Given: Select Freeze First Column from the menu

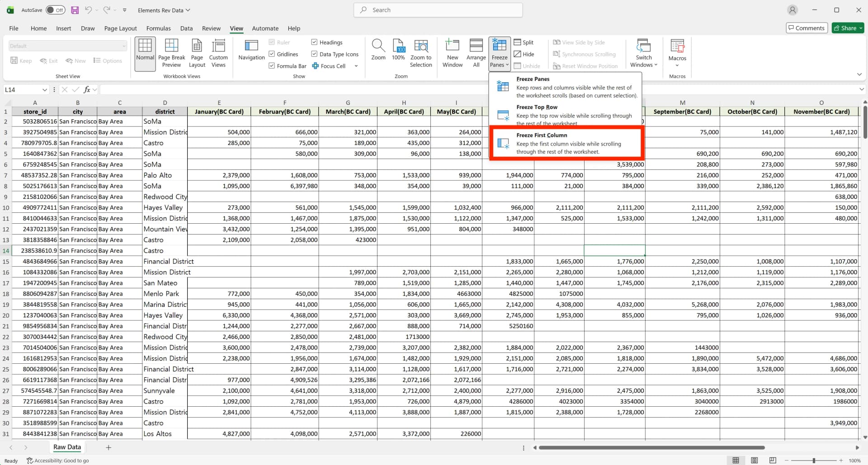Looking at the screenshot, I should [x=565, y=143].
